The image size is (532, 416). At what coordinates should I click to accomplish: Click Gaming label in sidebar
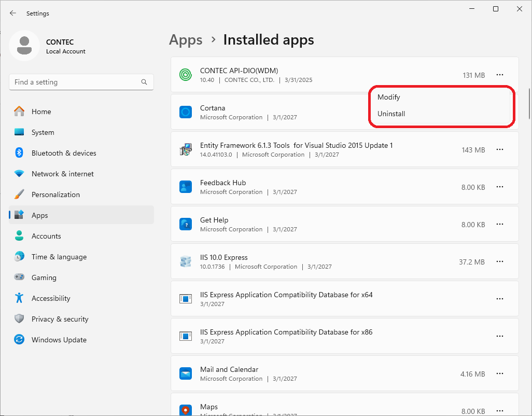point(44,277)
